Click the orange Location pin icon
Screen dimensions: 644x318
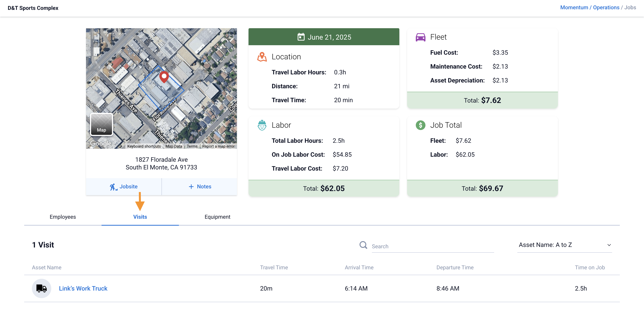pos(262,57)
